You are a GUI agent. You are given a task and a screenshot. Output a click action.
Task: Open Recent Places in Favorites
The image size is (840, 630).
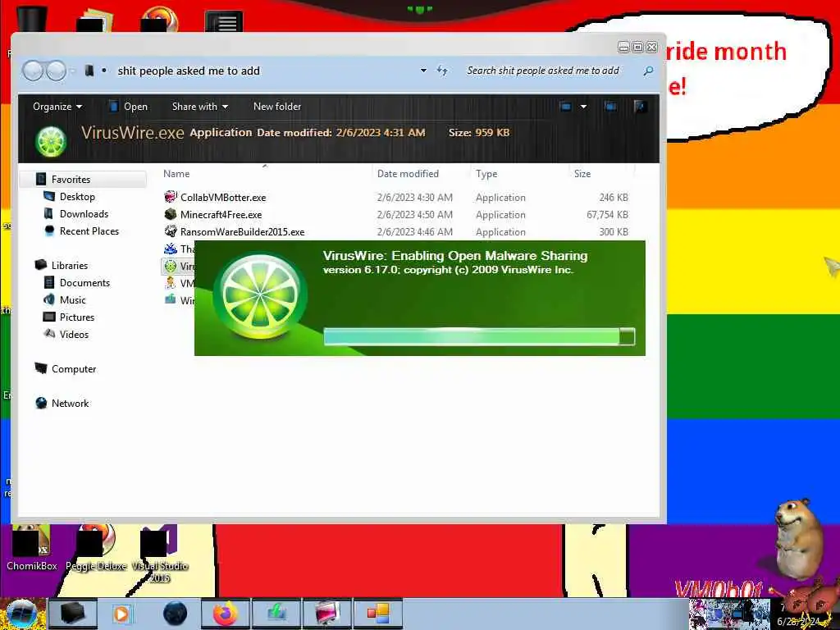(x=89, y=231)
